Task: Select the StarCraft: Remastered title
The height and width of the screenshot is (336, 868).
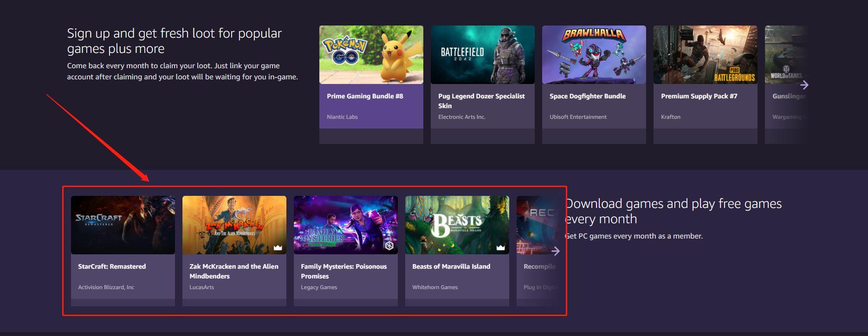Action: tap(112, 266)
